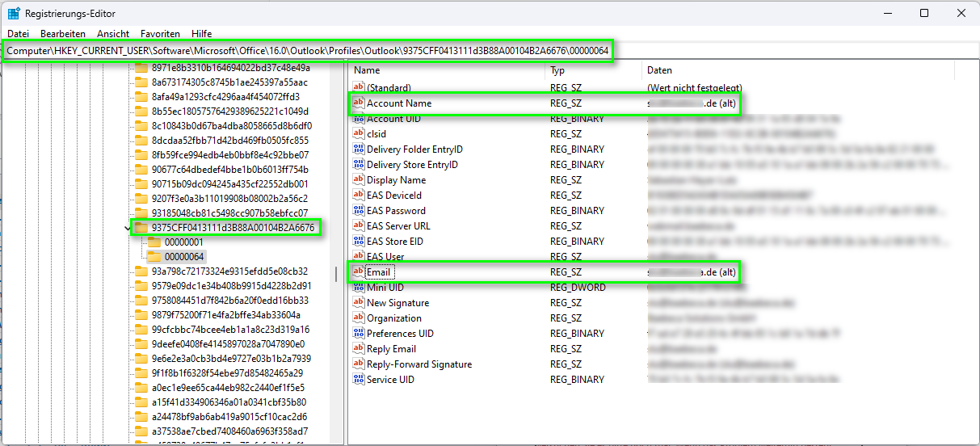Select key a0ec1e9ee65ca44eb982c2440ef1f5e5

click(229, 388)
